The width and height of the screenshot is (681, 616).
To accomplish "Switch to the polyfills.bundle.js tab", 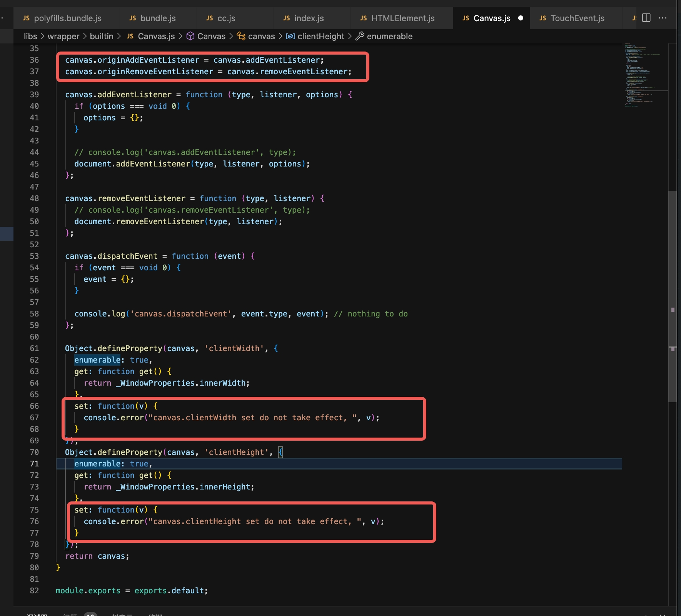I will coord(67,18).
